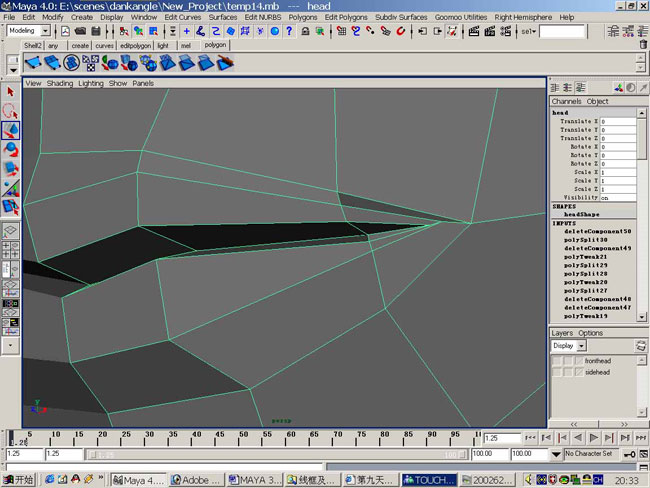Screen dimensions: 650x488
Task: Open the trash can shelf icon
Action: (643, 44)
